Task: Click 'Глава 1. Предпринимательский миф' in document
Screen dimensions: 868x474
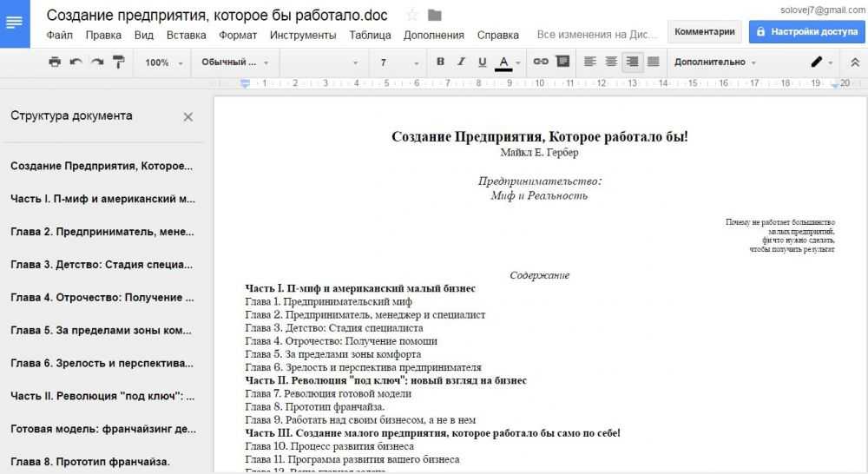Action: (328, 302)
